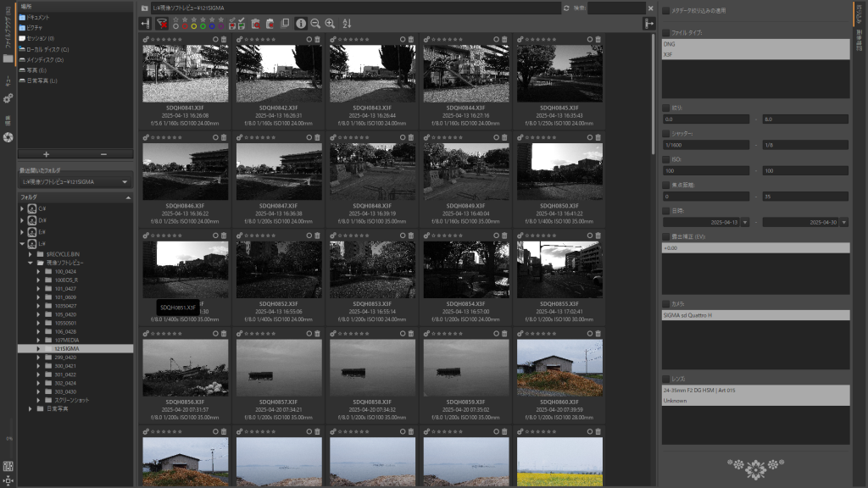
Task: Select the 107MEDIA folder in the tree
Action: coord(67,341)
